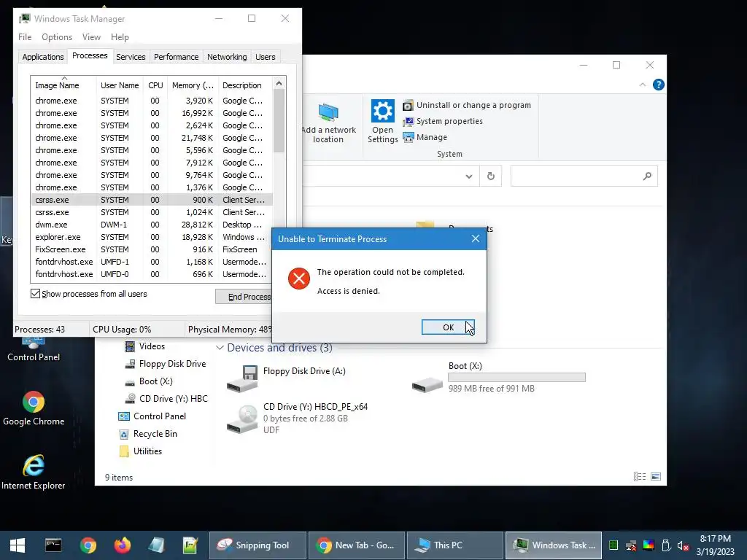
Task: Open Command Prompt from the taskbar
Action: coord(53,545)
